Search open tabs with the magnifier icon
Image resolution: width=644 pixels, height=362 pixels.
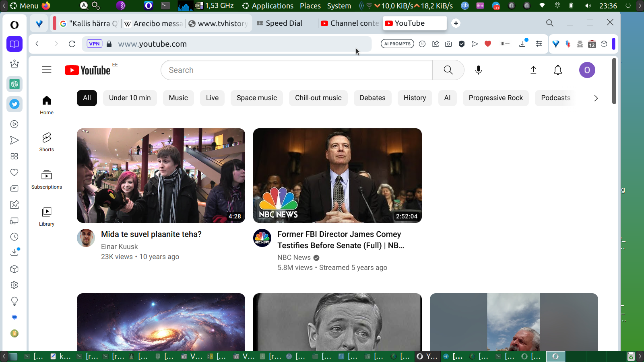[550, 23]
